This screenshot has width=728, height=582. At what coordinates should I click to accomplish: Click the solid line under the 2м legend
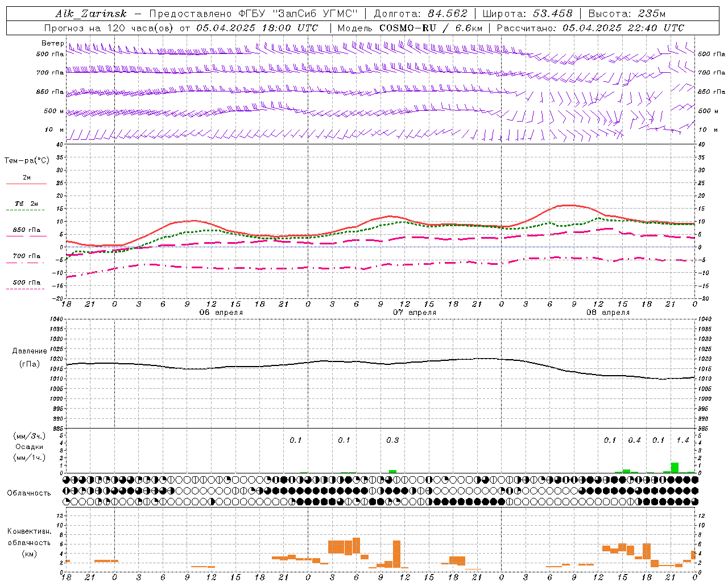click(x=26, y=184)
